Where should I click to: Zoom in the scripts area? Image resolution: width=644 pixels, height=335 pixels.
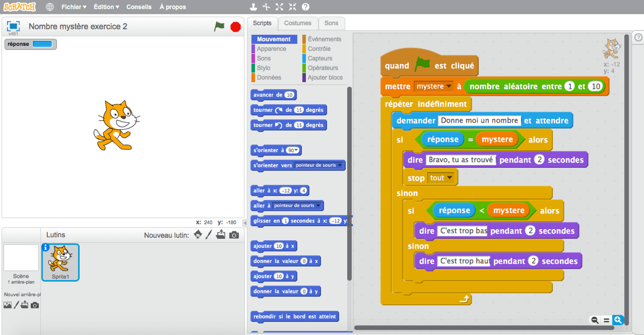(x=618, y=320)
